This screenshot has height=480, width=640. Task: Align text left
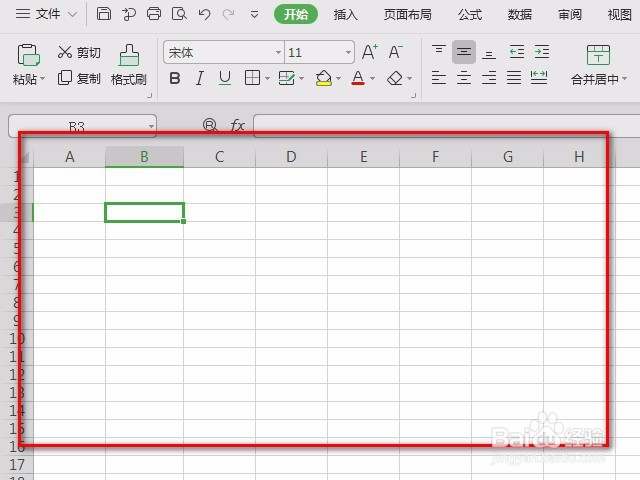point(439,78)
